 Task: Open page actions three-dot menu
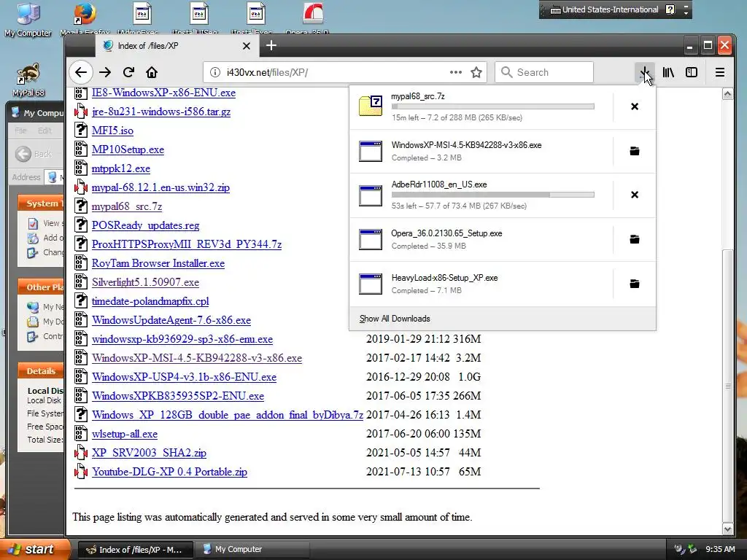[x=455, y=72]
